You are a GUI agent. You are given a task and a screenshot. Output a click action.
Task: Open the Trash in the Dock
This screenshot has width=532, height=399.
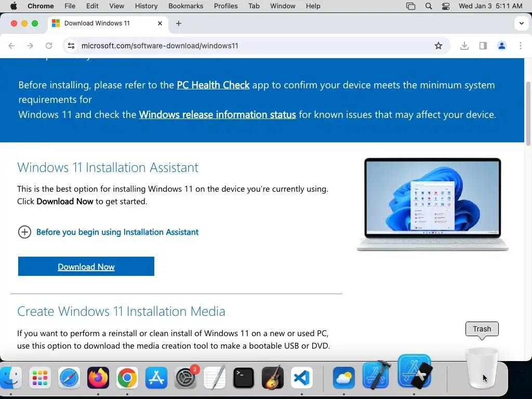482,368
